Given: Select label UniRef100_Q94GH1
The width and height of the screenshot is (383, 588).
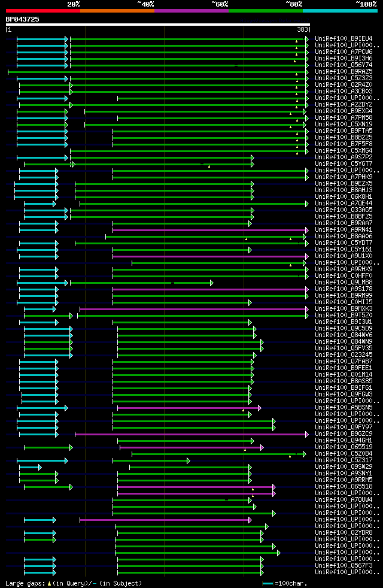Looking at the screenshot, I should (344, 441).
